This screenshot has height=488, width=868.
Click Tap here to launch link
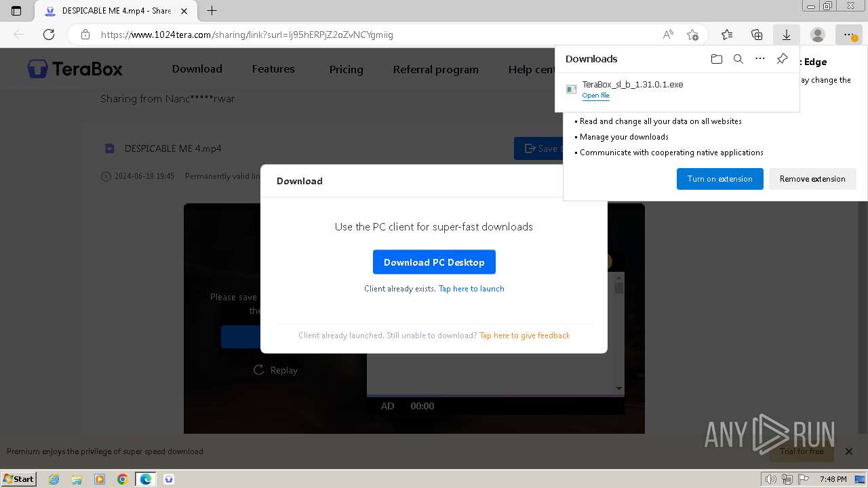coord(471,289)
